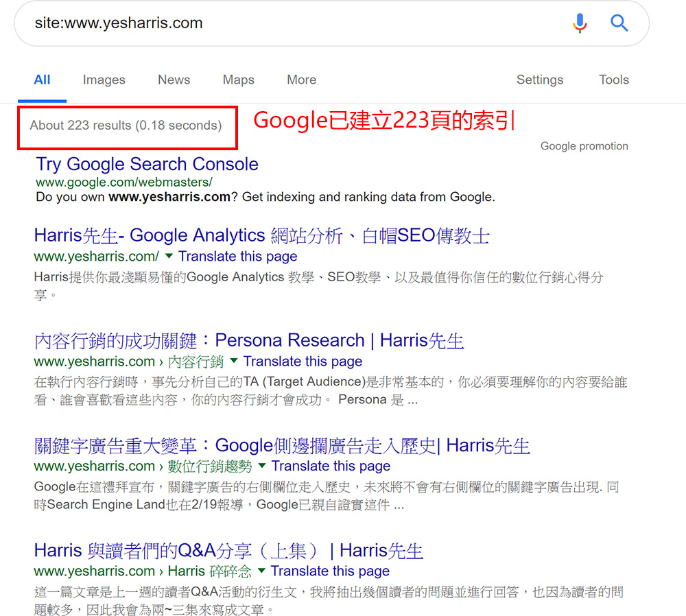Translate the 數位行銷趨勢 result page
Screen dimensions: 686x616
[331, 466]
